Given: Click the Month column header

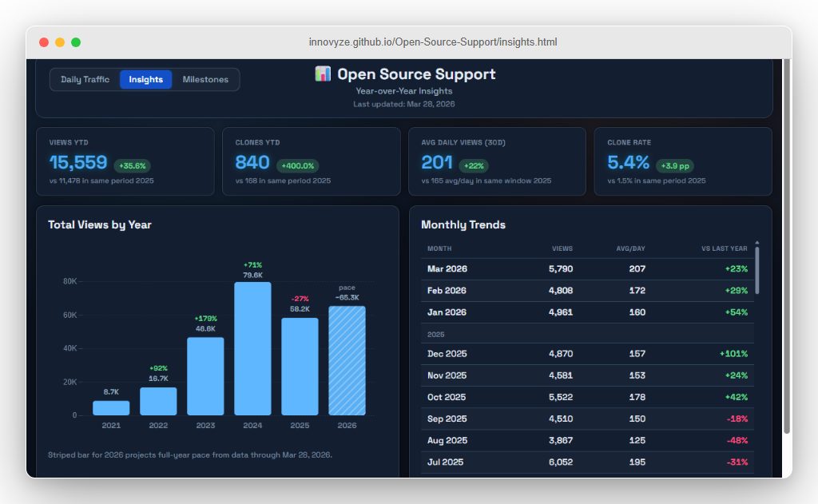Looking at the screenshot, I should (439, 249).
